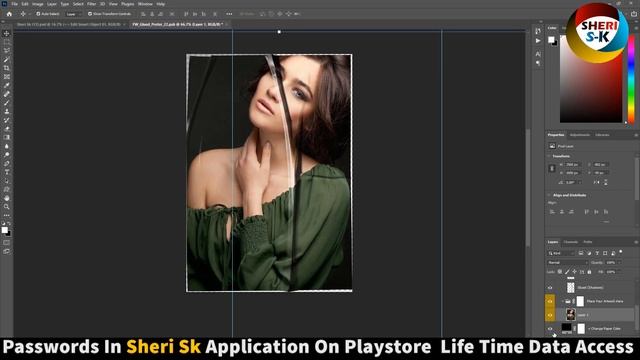Collapse the Align and Distribute section
The image size is (640, 360).
[x=549, y=196]
